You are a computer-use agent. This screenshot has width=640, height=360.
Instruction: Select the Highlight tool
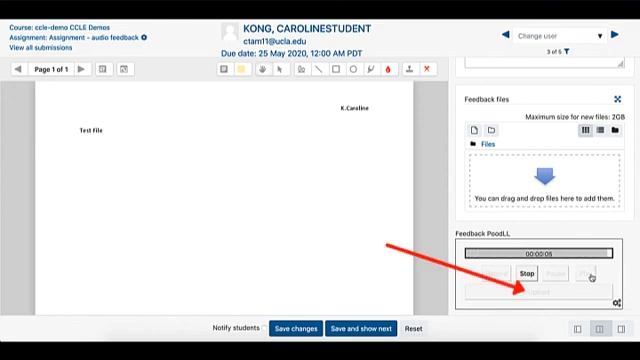coord(371,69)
